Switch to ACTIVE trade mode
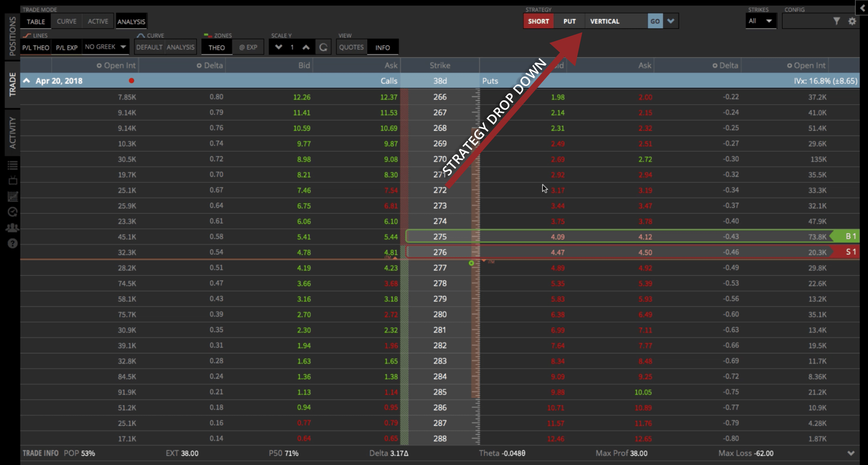868x465 pixels. point(98,21)
